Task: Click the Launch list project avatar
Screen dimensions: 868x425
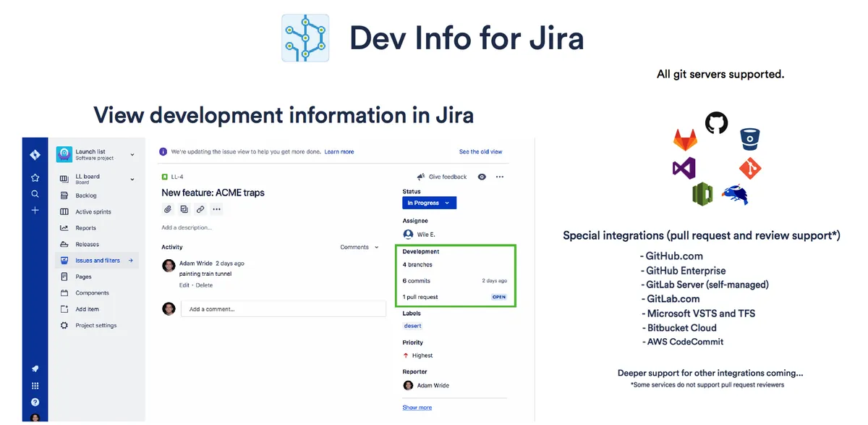Action: 64,154
